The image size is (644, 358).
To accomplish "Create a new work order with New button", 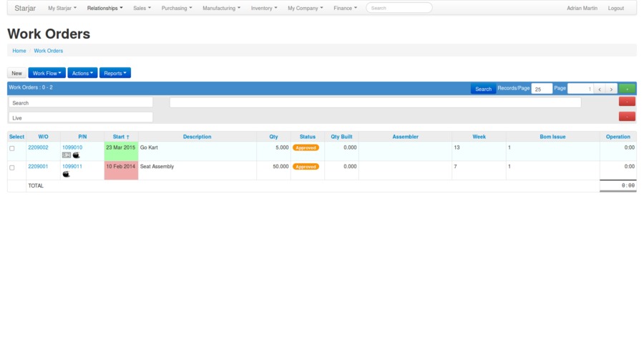I will (x=16, y=73).
